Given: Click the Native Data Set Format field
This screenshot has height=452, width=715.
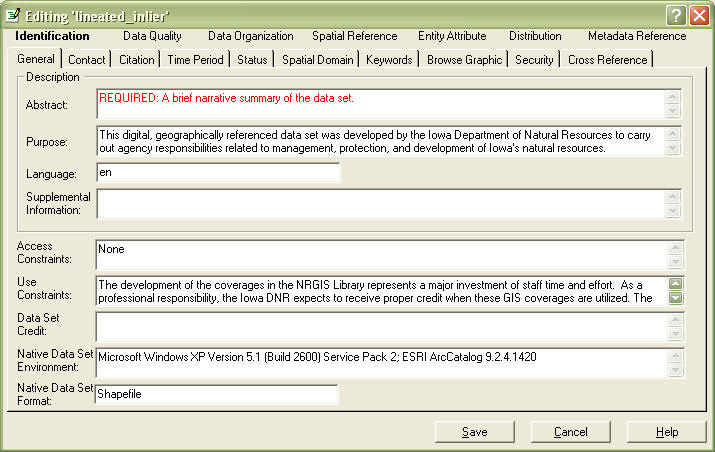Looking at the screenshot, I should 217,394.
